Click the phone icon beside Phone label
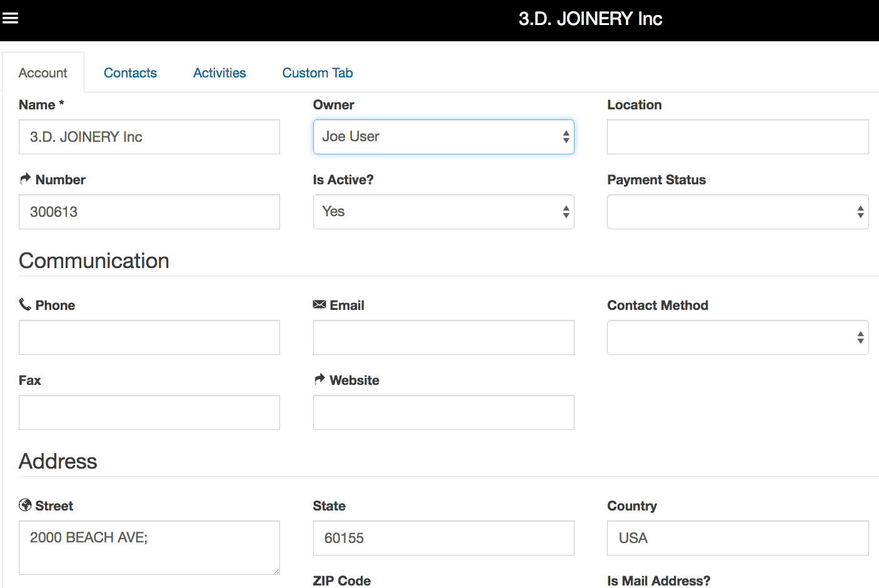The image size is (879, 588). point(25,304)
